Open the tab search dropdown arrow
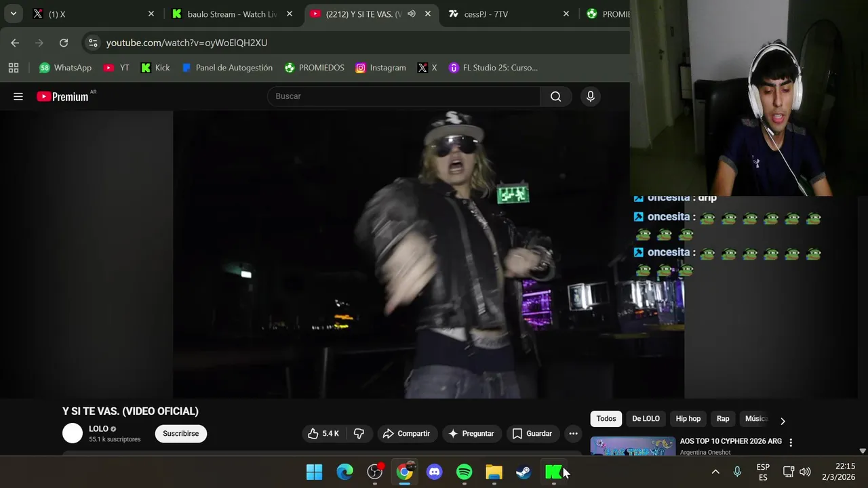The image size is (868, 488). click(13, 14)
